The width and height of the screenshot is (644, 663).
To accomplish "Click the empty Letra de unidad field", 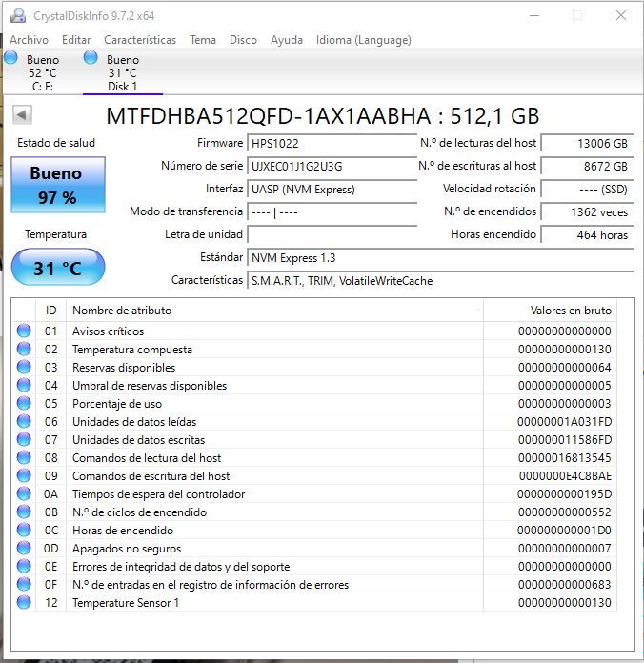I will [332, 234].
